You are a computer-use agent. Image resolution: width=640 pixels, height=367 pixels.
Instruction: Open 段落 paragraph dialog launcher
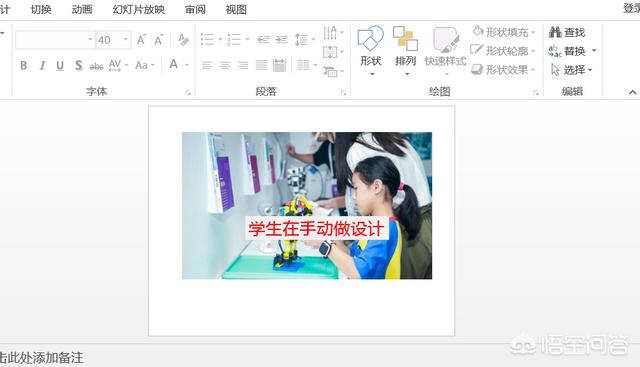click(x=343, y=93)
